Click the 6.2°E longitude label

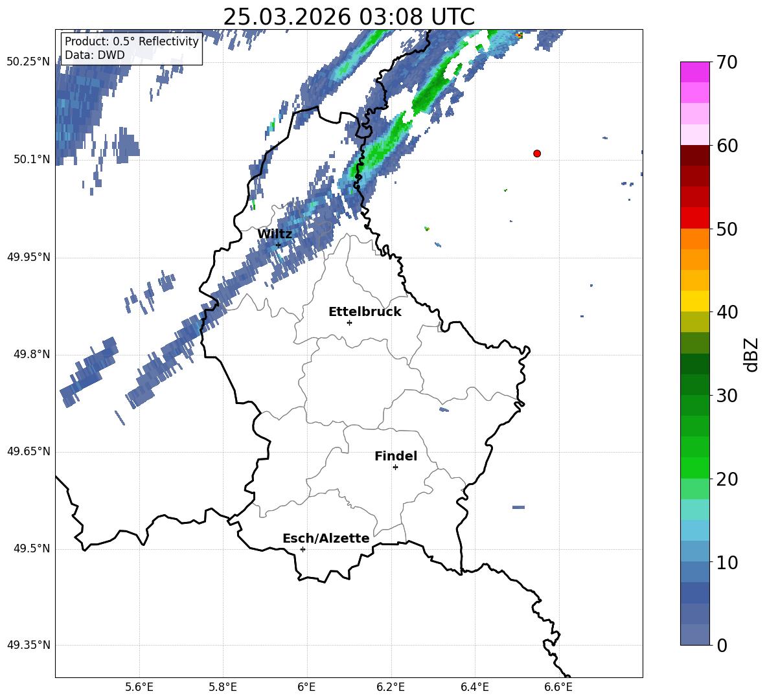391,687
